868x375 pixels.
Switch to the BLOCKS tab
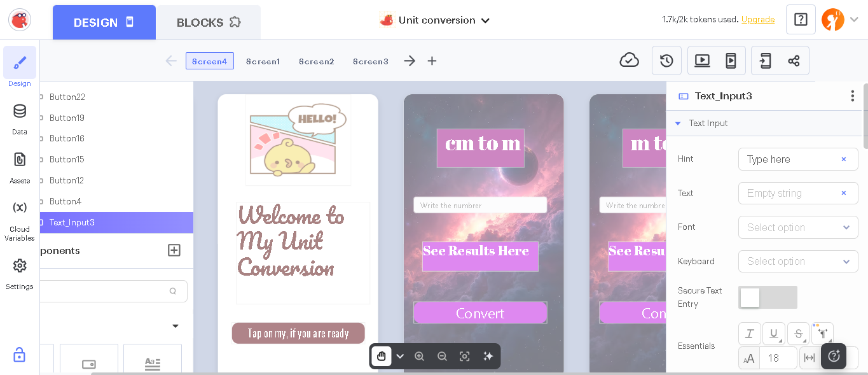pos(209,22)
